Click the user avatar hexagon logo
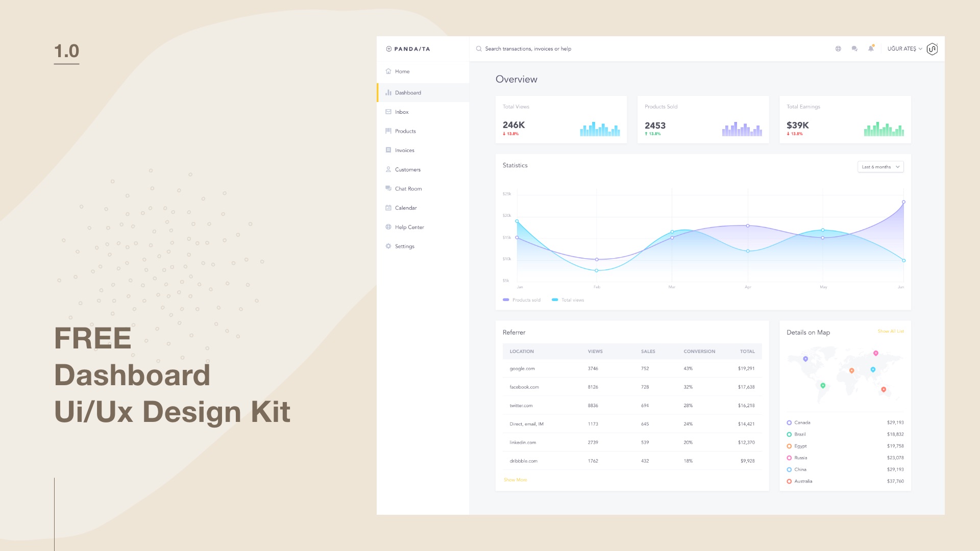This screenshot has height=551, width=980. click(x=932, y=49)
